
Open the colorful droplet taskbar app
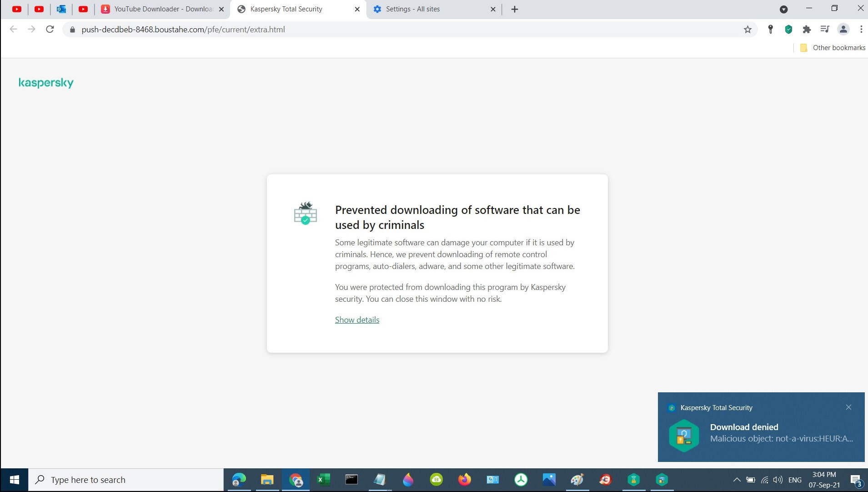click(x=408, y=480)
